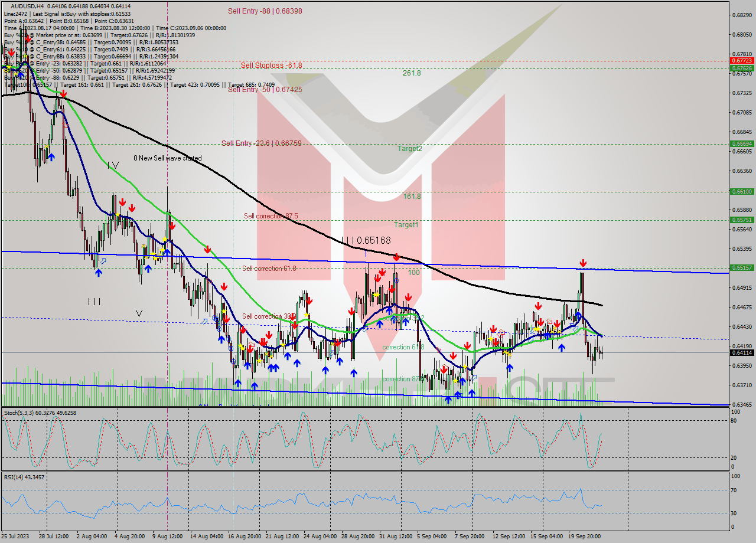Select the red sell arrow near the 28 Aug candles

(x=351, y=311)
